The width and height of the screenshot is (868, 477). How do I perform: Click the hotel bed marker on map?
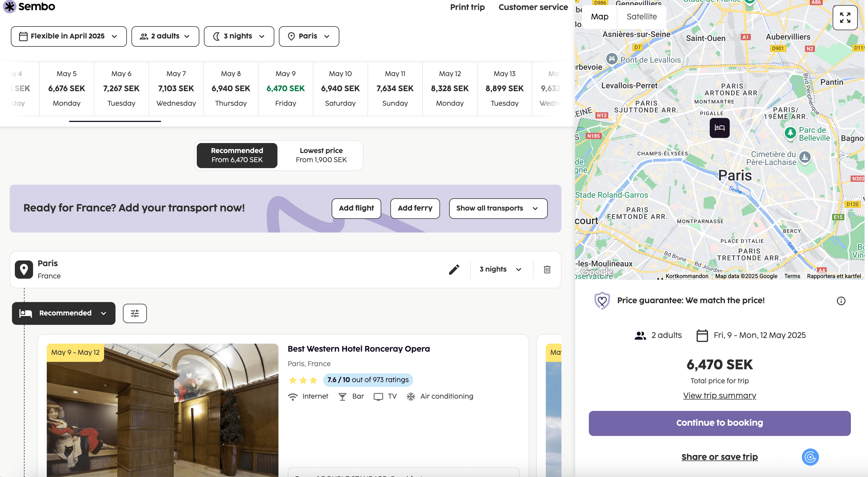coord(719,128)
